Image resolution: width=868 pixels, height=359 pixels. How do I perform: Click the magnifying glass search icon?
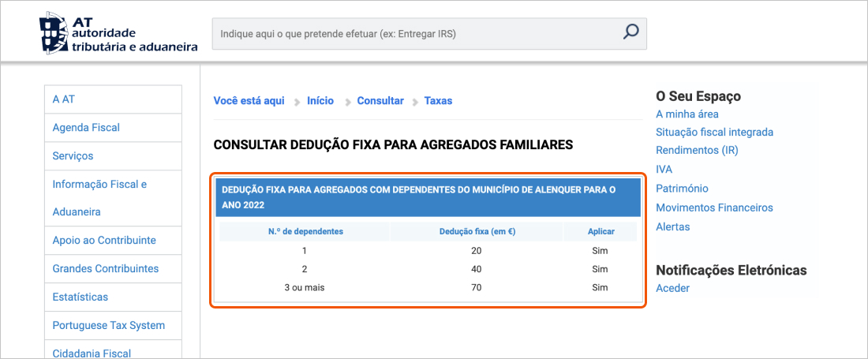tap(630, 32)
